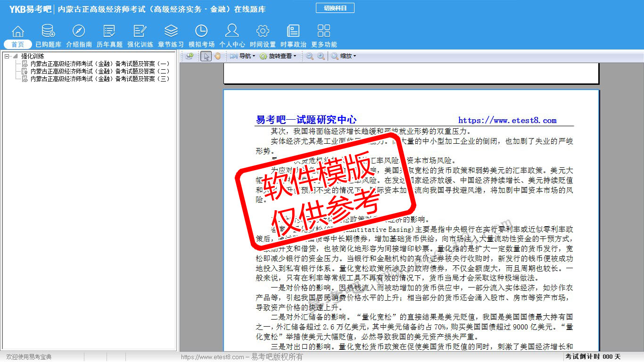The image size is (644, 362).
Task: Go to 个人中心 personal center
Action: [232, 36]
